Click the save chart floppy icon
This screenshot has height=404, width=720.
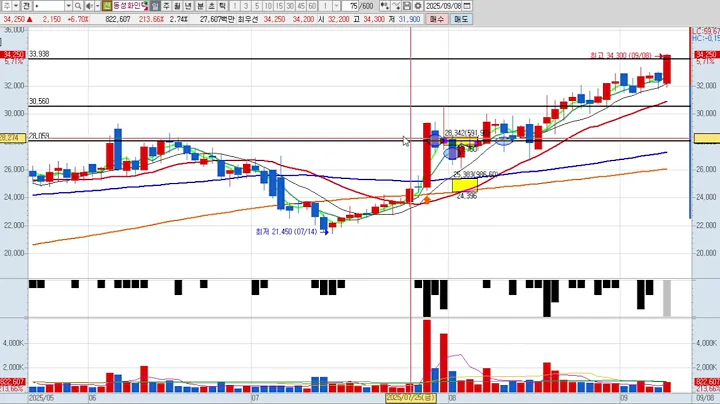click(x=407, y=6)
